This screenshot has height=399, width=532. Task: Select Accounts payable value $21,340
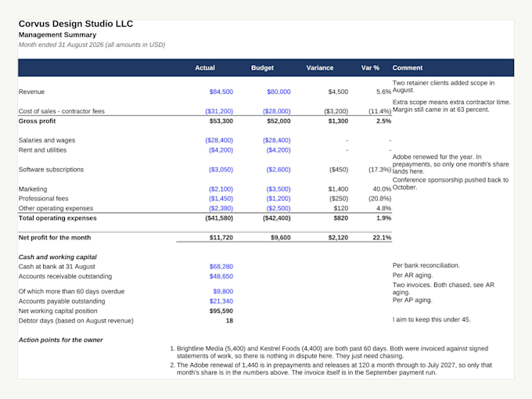click(221, 301)
